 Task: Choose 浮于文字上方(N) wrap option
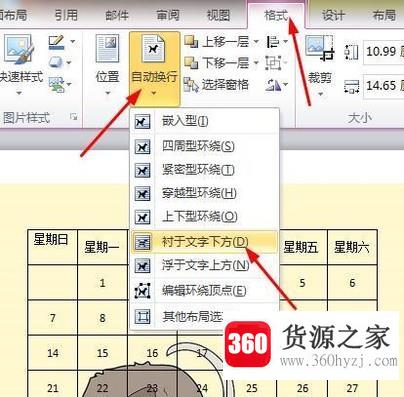click(x=204, y=266)
